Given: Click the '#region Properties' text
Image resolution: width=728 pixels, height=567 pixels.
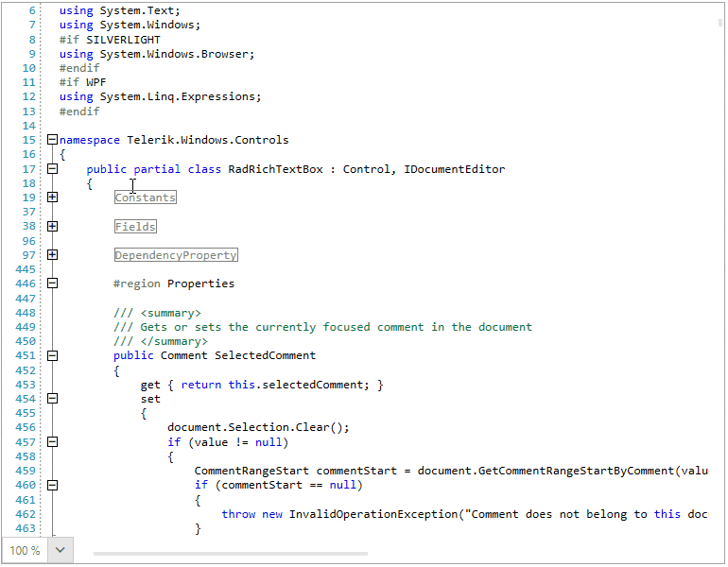Looking at the screenshot, I should click(174, 283).
